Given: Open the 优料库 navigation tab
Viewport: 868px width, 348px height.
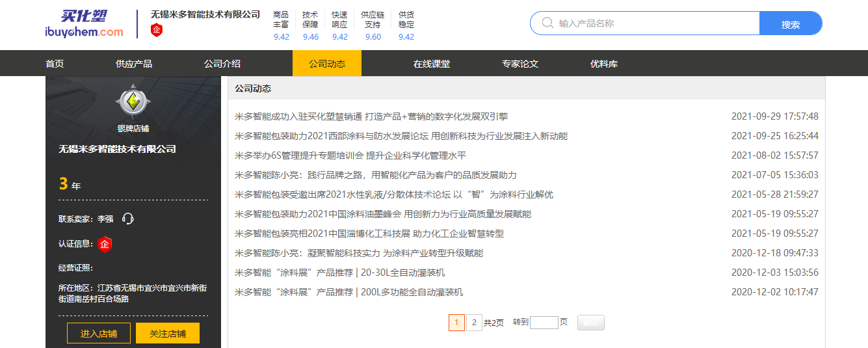Looking at the screenshot, I should coord(604,64).
